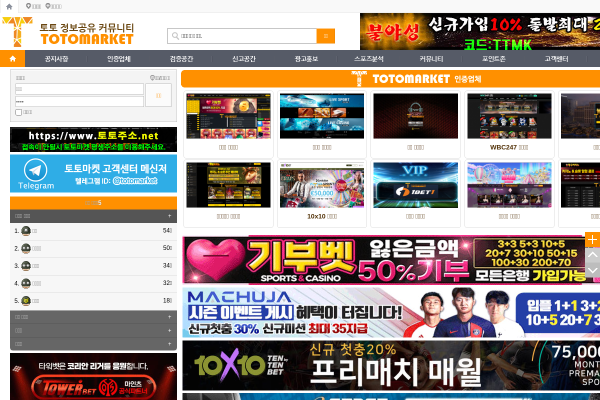This screenshot has height=400, width=600.
Task: Click the rank 2 member avatar
Action: (x=26, y=248)
